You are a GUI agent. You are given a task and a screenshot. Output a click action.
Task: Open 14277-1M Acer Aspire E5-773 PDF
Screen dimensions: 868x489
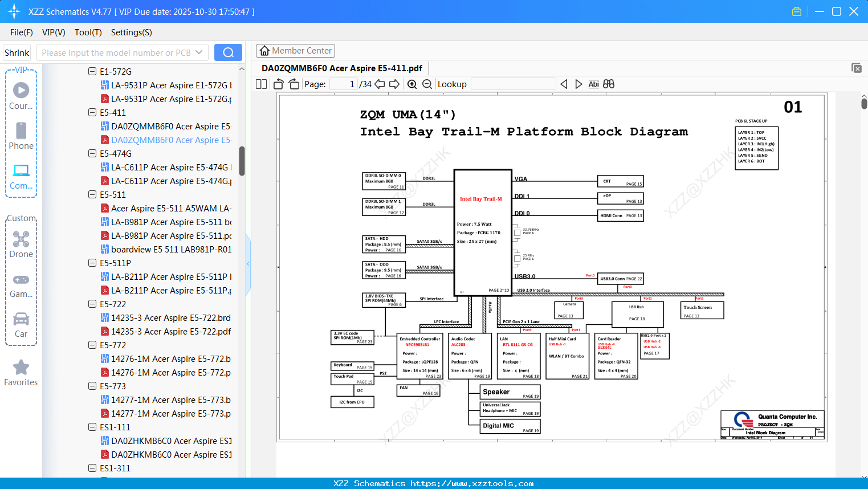click(x=166, y=413)
